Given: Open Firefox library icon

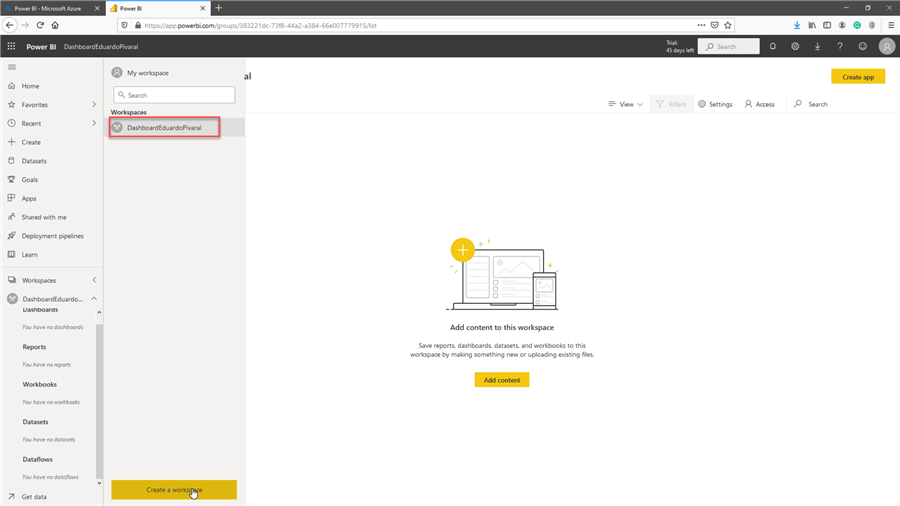Looking at the screenshot, I should tap(812, 25).
